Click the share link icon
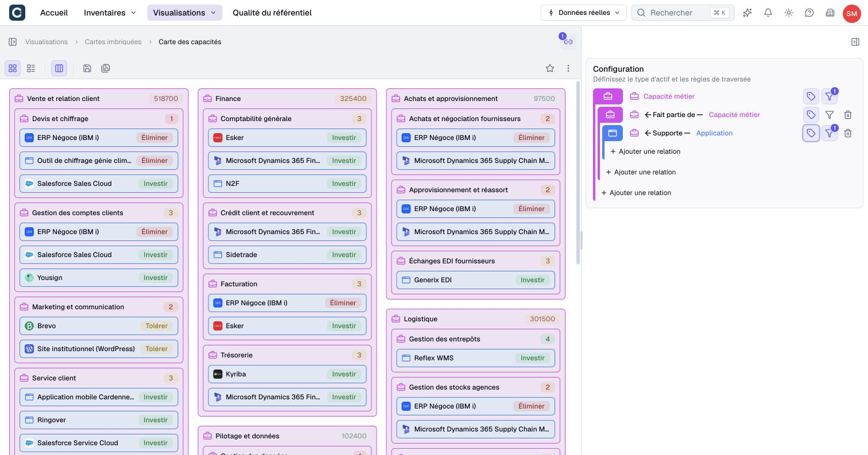The height and width of the screenshot is (455, 868). 568,42
